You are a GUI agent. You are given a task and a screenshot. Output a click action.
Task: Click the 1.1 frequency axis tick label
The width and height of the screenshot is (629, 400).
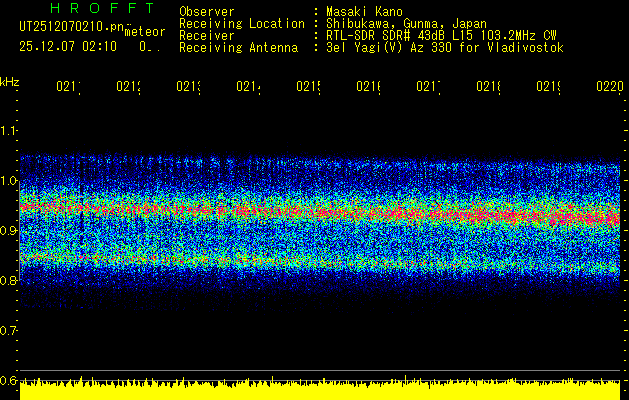(9, 131)
